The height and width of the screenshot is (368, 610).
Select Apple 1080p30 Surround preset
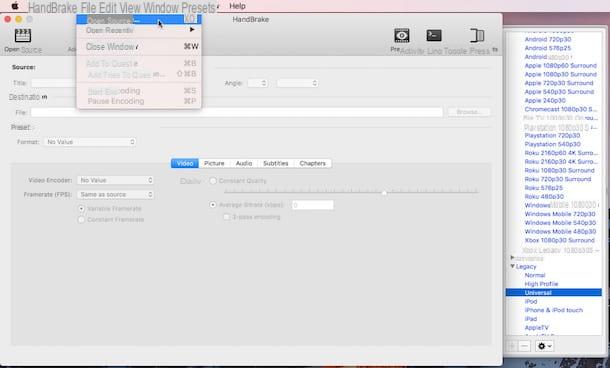tap(561, 74)
